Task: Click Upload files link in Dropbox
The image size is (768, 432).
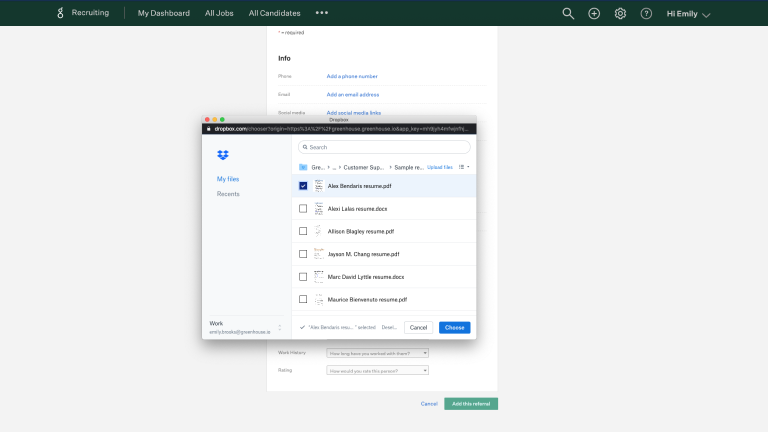Action: pyautogui.click(x=440, y=167)
